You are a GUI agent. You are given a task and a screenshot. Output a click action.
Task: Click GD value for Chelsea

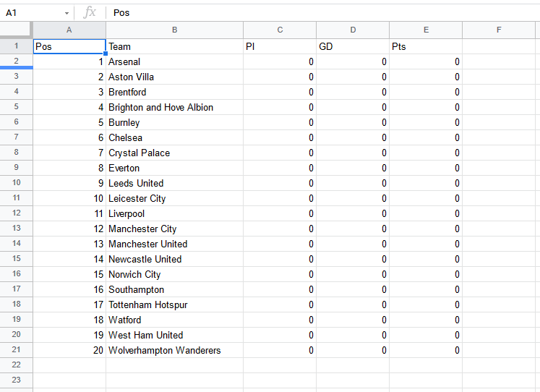coord(353,137)
